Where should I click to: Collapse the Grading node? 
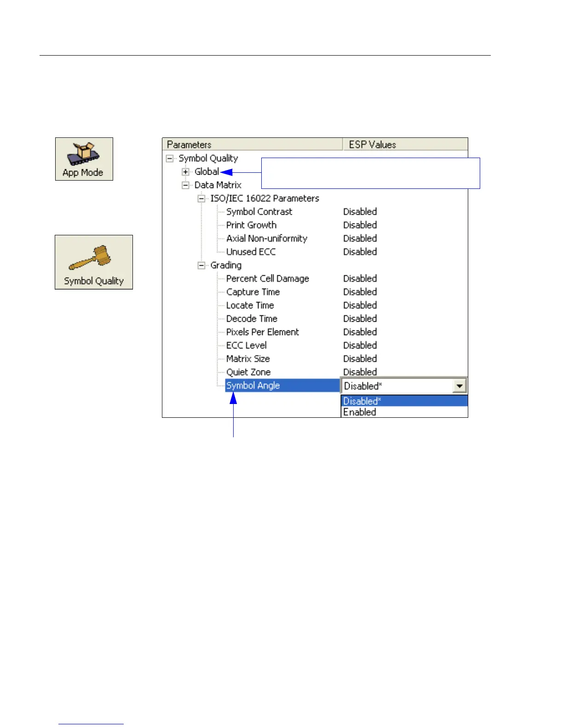click(x=201, y=266)
